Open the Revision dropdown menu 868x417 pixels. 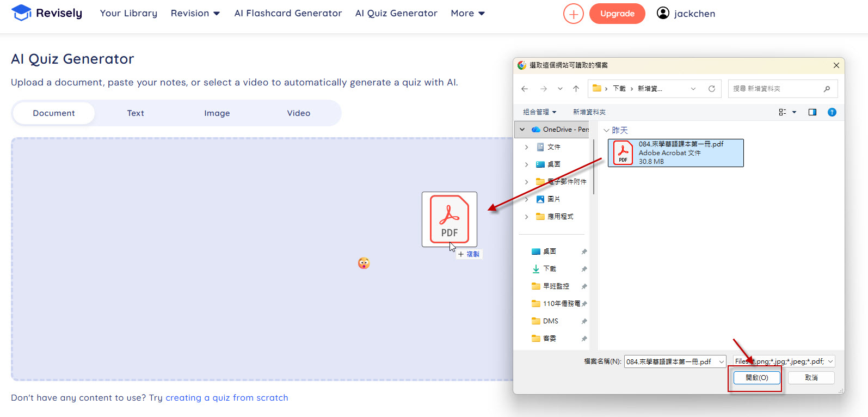click(195, 13)
